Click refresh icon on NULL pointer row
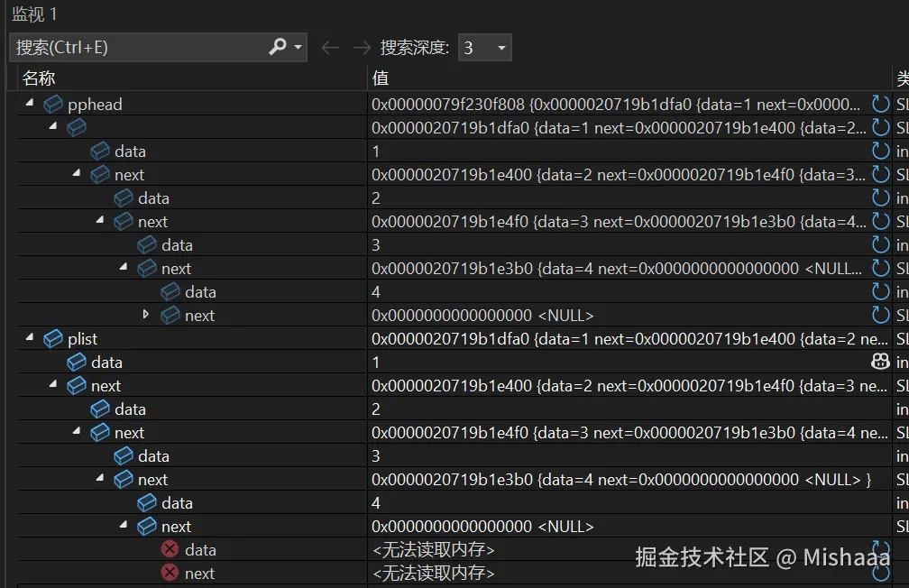The height and width of the screenshot is (588, 909). tap(881, 315)
